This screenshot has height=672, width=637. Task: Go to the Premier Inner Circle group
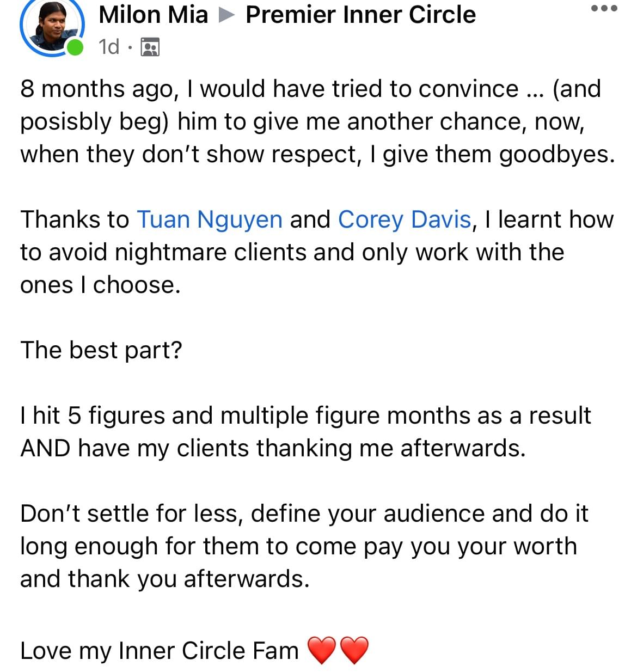(360, 15)
